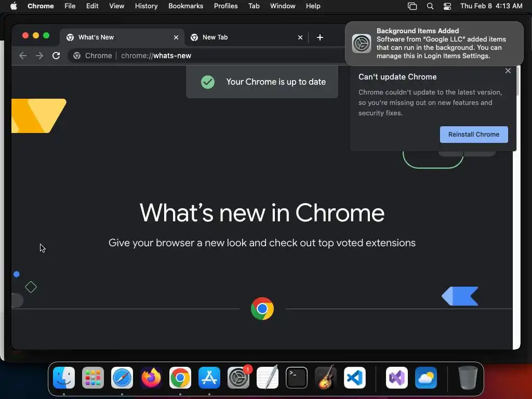Image resolution: width=532 pixels, height=399 pixels.
Task: Go forward with the forward arrow
Action: [x=39, y=56]
